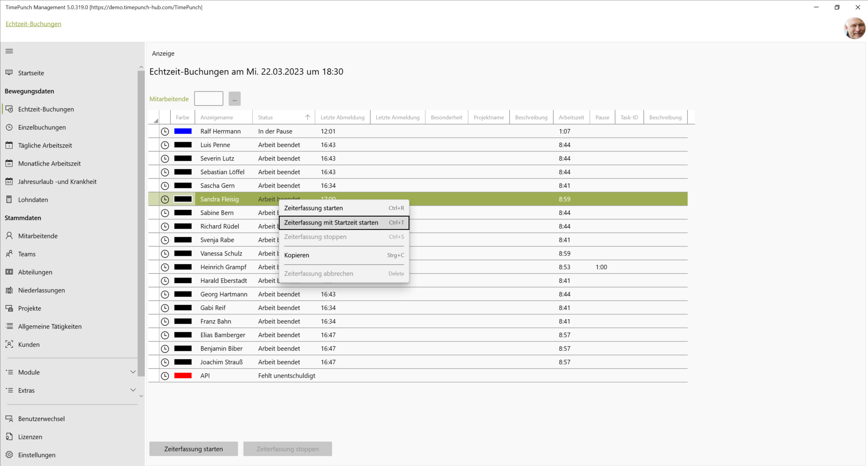Viewport: 868px width, 466px height.
Task: Open the Echtzeit-Buchungen breadcrumb link
Action: (33, 24)
